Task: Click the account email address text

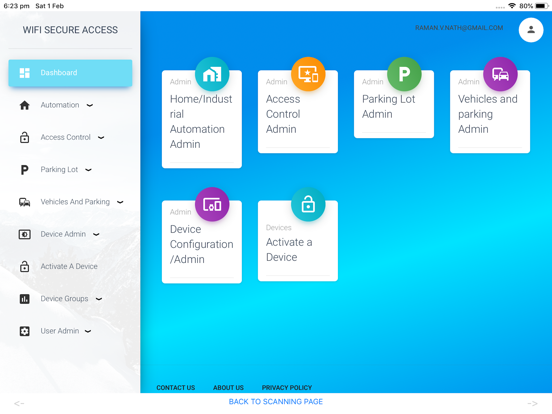Action: [459, 28]
